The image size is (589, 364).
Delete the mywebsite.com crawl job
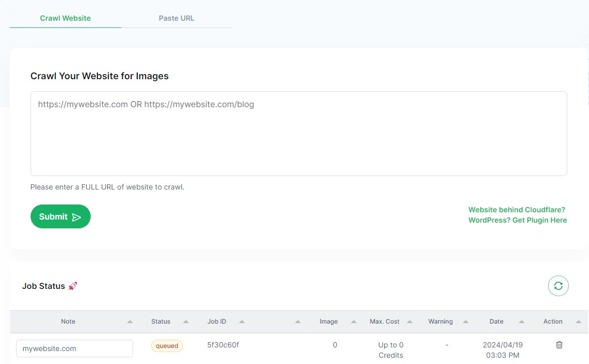coord(559,344)
